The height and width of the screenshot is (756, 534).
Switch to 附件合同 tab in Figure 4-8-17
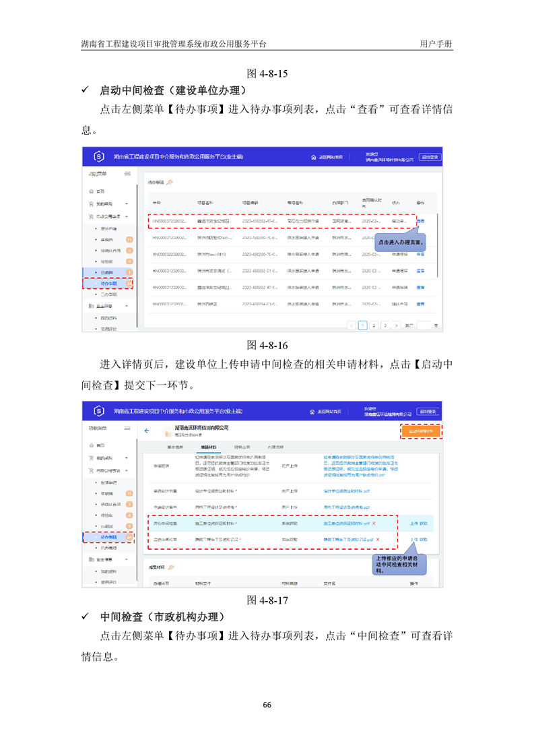click(x=242, y=447)
